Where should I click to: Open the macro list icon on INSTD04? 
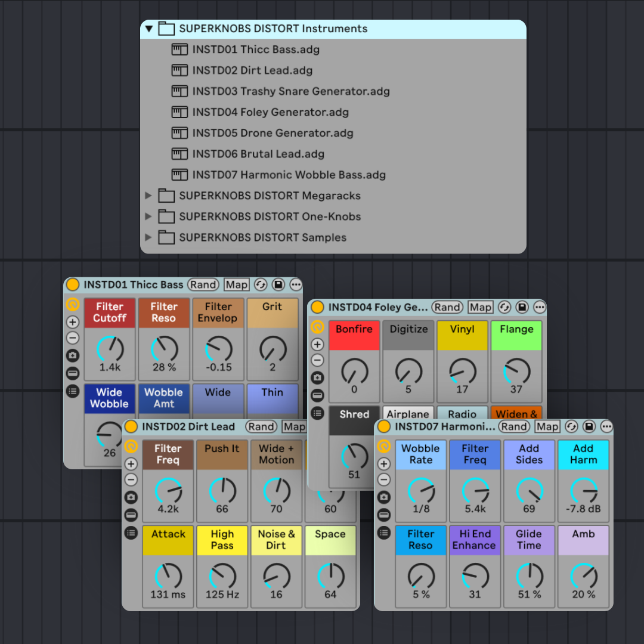pyautogui.click(x=317, y=413)
